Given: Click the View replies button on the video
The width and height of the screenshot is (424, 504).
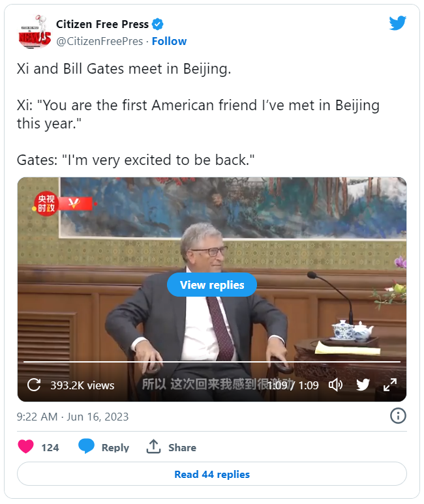Looking at the screenshot, I should (x=212, y=285).
